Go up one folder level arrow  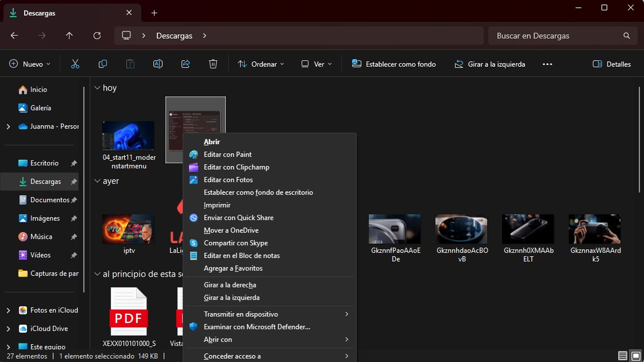point(69,36)
